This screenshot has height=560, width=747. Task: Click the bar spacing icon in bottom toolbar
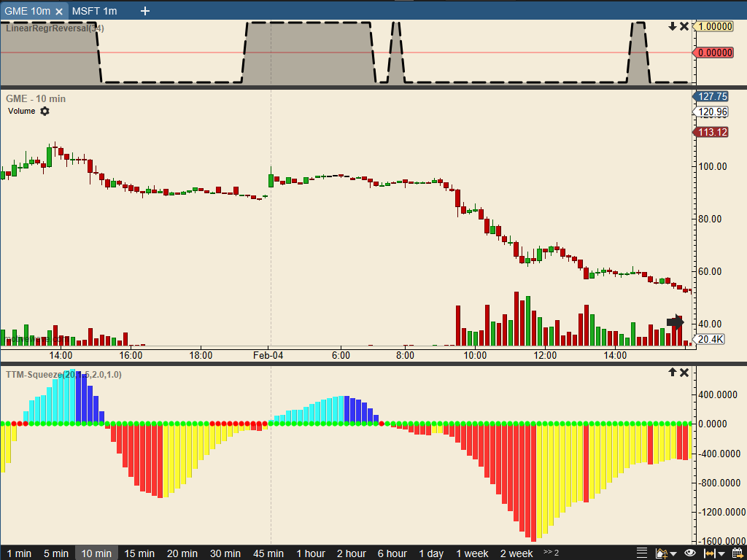click(x=709, y=553)
